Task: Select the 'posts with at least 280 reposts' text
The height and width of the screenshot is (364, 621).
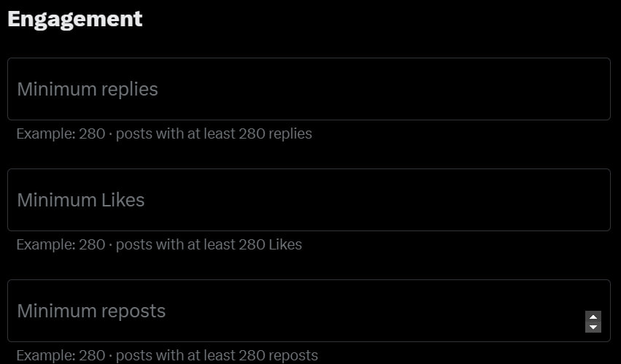Action: [217, 356]
